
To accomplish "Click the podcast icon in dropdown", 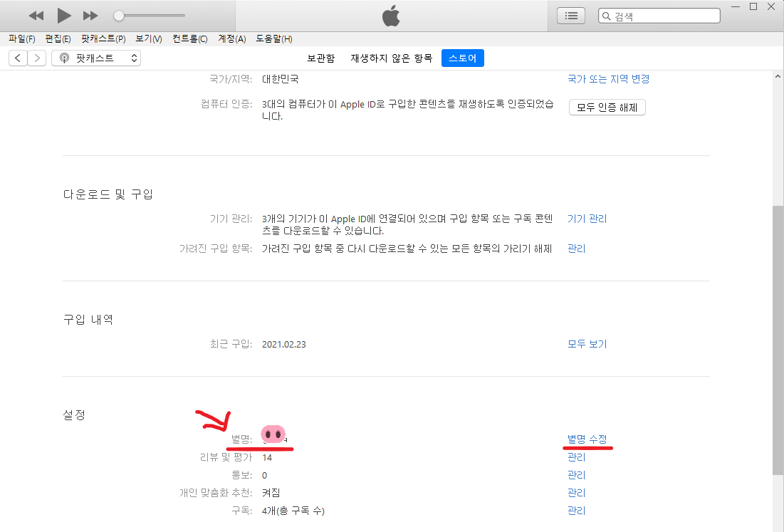I will [64, 58].
